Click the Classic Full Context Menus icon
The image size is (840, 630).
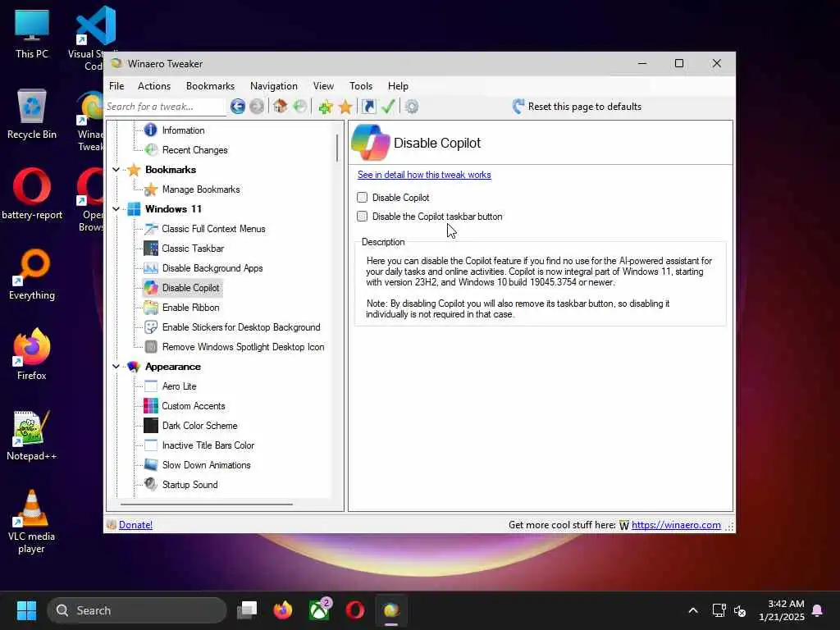coord(151,229)
